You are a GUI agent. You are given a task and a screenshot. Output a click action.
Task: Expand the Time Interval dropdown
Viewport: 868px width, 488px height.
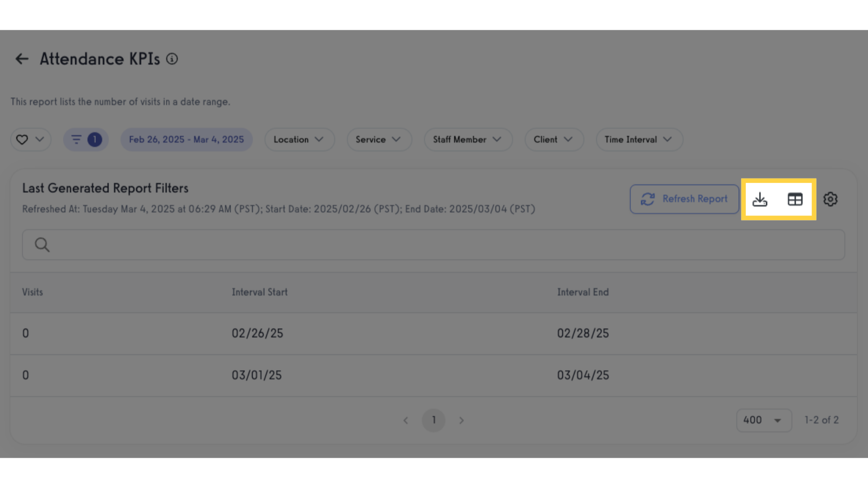click(639, 140)
